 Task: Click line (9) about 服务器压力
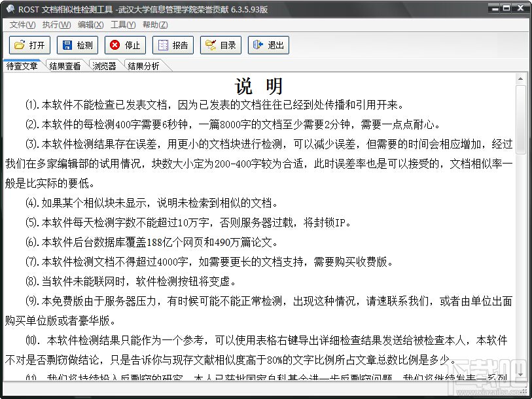(269, 301)
